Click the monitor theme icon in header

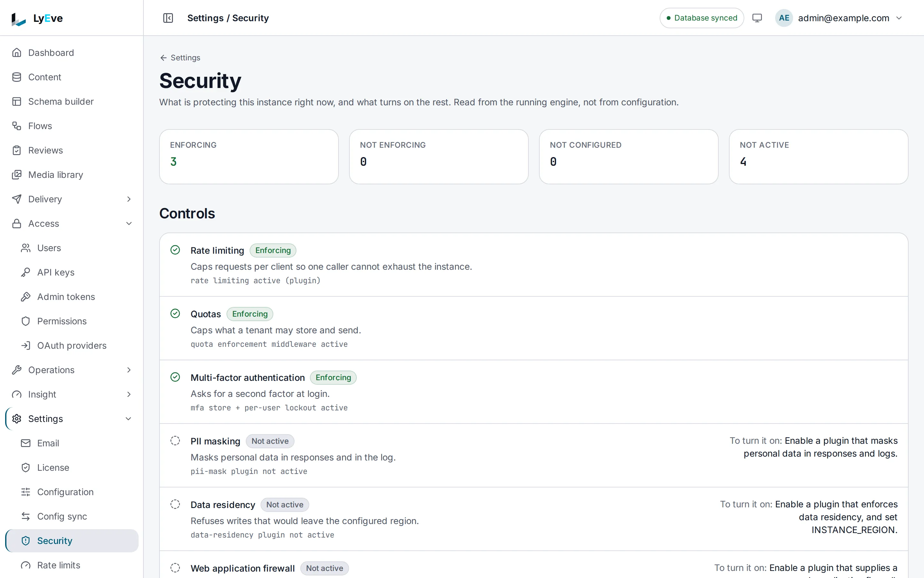coord(757,18)
